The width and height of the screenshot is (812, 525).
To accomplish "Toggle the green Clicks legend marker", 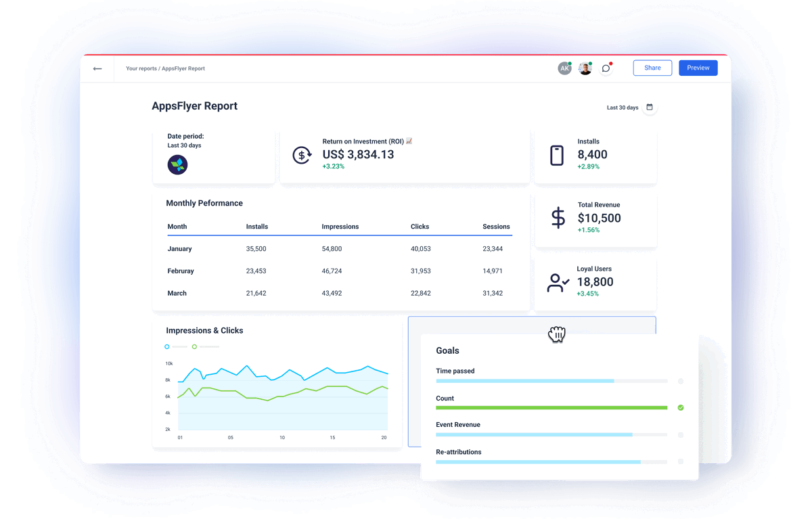I will point(196,346).
